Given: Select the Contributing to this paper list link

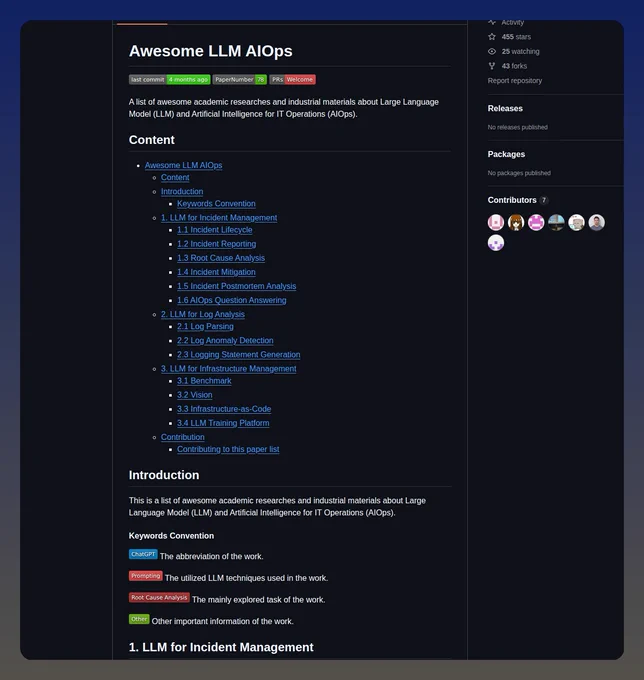Looking at the screenshot, I should [x=228, y=449].
